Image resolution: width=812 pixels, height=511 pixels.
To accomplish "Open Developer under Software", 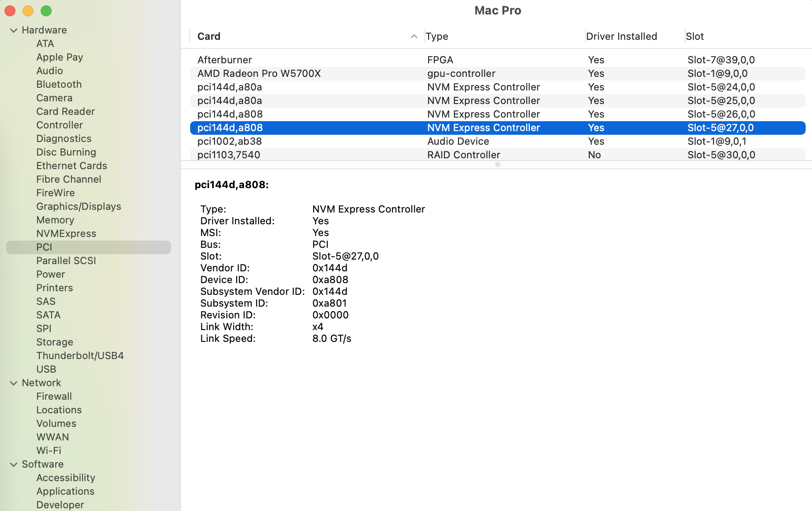I will click(60, 505).
